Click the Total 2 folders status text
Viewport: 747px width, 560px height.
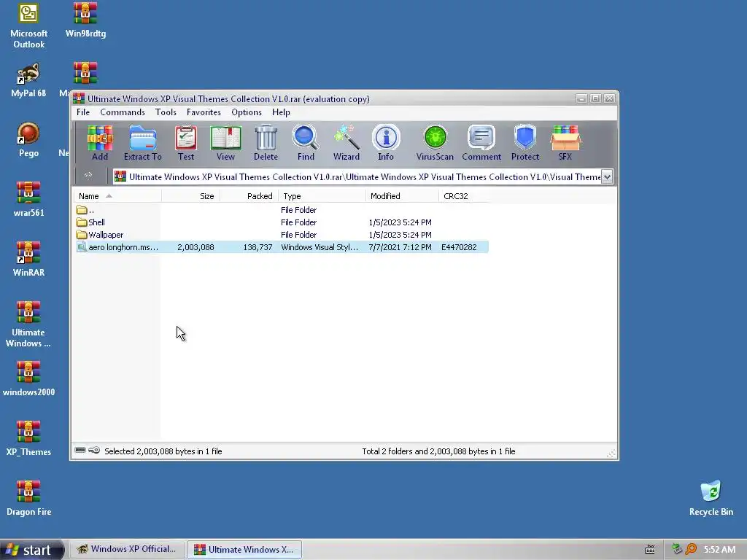[x=438, y=451]
